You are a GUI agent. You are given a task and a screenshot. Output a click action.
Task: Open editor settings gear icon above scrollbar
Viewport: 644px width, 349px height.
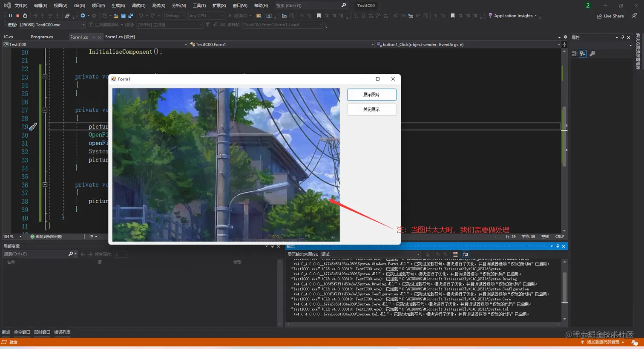tap(566, 37)
